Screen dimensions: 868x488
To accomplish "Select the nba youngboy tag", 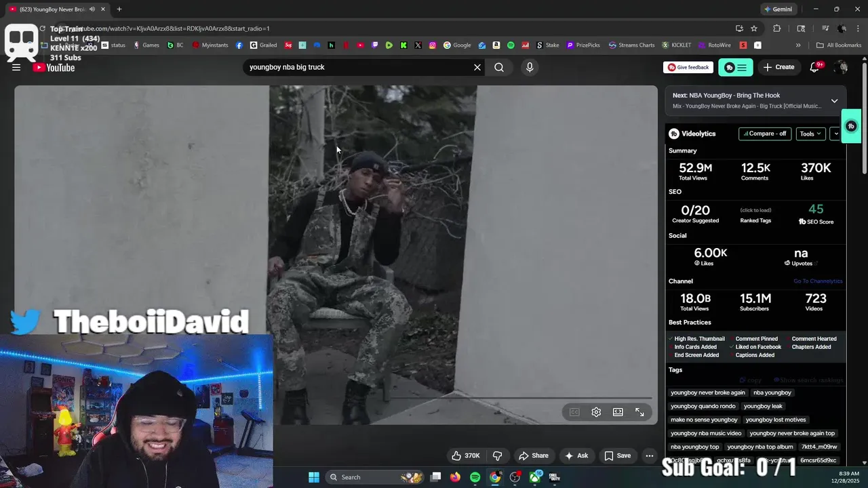I will coord(772,392).
